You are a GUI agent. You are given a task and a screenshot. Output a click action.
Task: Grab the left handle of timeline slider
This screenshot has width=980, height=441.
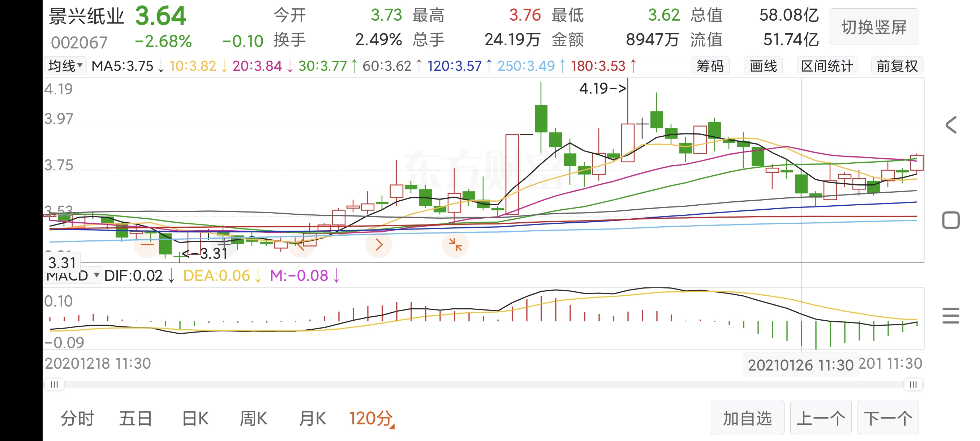pos(55,384)
